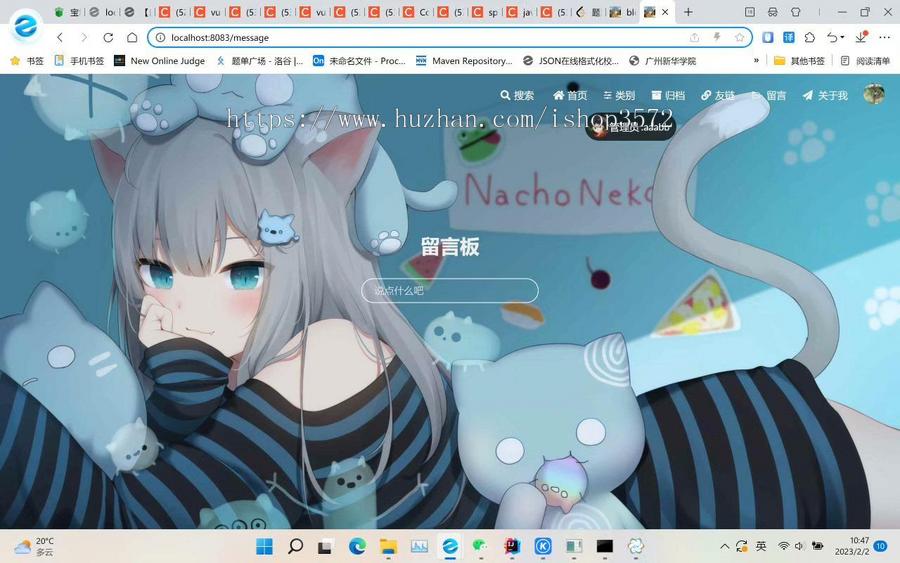Launch Microsoft Edge from the taskbar
This screenshot has height=563, width=900.
357,546
